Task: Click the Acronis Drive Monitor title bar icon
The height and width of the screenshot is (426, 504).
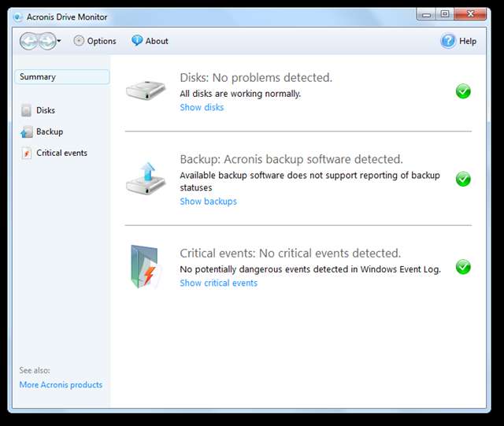Action: pos(18,17)
